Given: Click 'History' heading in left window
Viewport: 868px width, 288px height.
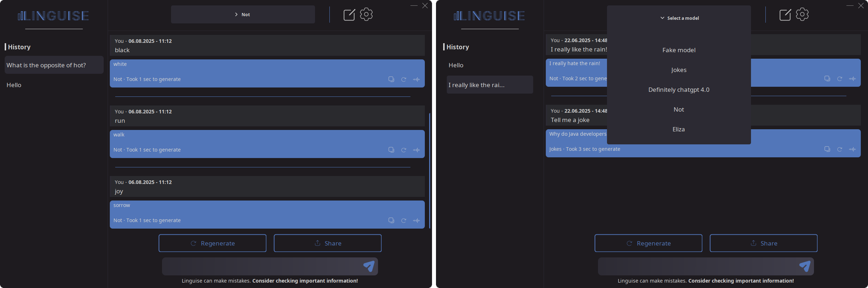Looking at the screenshot, I should point(19,47).
